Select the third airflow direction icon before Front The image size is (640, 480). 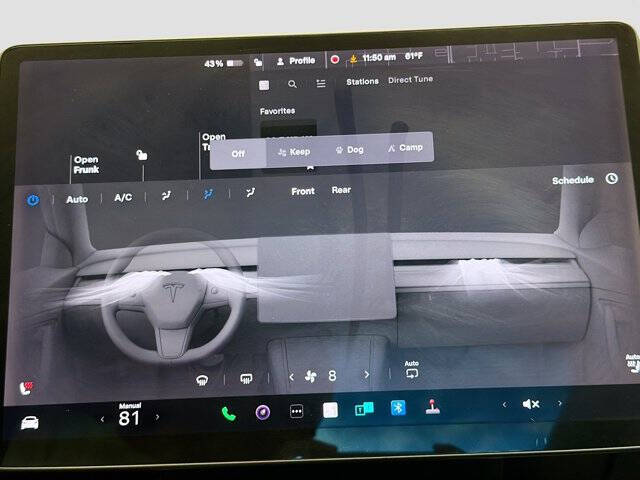tap(251, 193)
